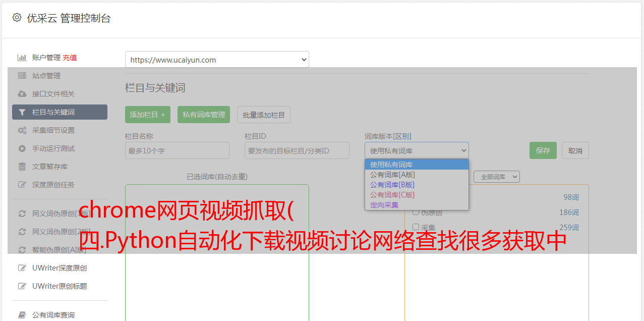Click the cloud upload icon for 接口文件相关
The image size is (644, 321).
click(22, 94)
